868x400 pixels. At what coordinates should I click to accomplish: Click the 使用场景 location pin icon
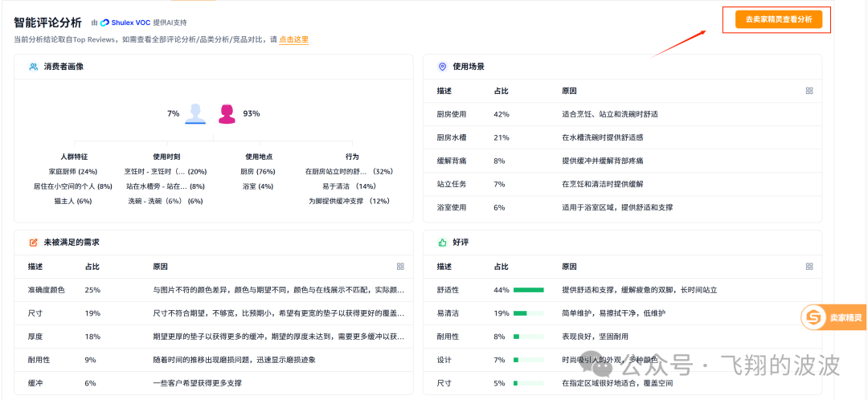pyautogui.click(x=442, y=67)
